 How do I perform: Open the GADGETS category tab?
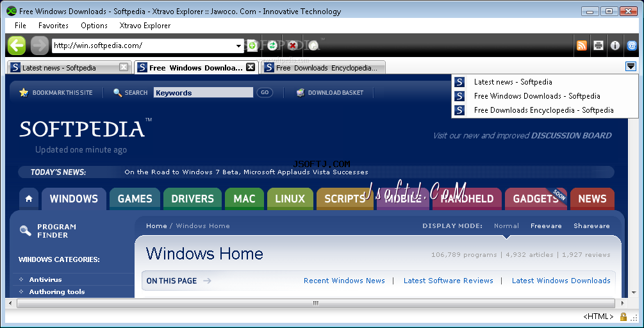click(x=536, y=199)
